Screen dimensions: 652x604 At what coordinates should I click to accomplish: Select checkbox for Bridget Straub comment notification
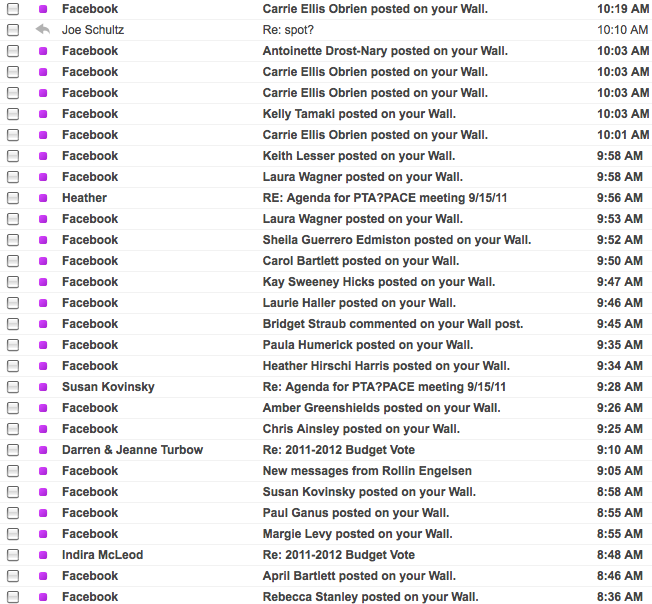click(x=13, y=324)
